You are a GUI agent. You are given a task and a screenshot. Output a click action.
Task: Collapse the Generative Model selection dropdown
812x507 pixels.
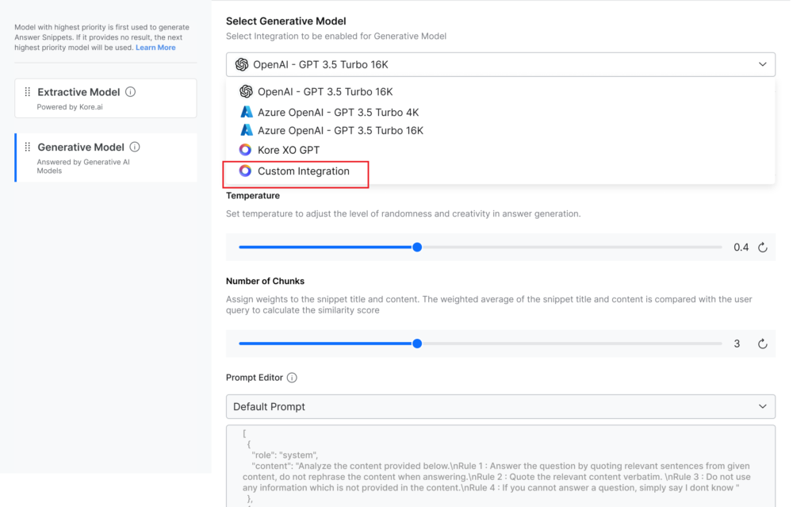coord(763,64)
